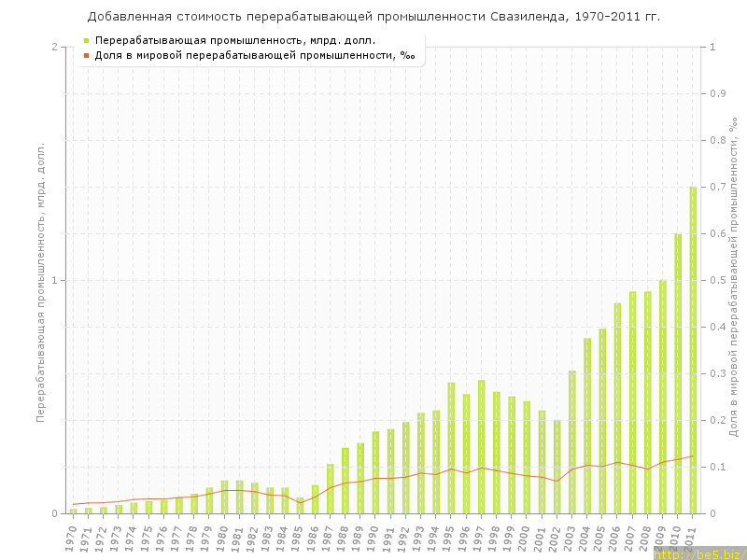The width and height of the screenshot is (747, 560).
Task: Click the orange line dip at 1985
Action: [300, 503]
